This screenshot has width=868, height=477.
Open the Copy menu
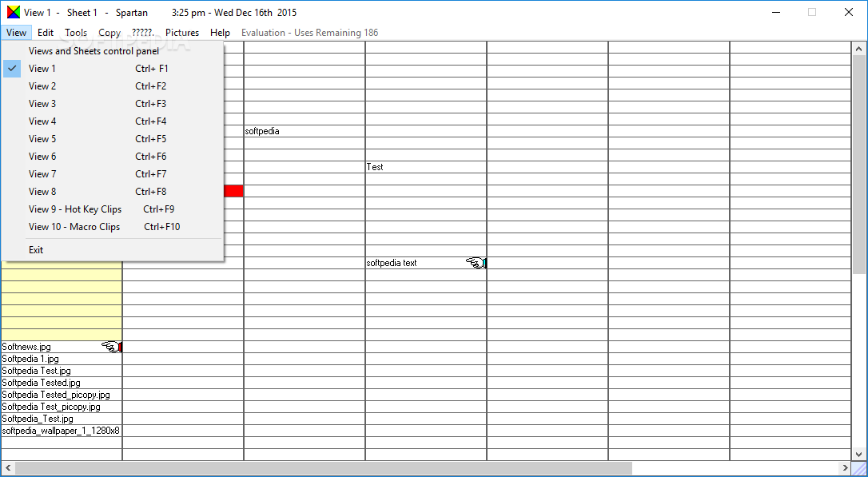109,33
